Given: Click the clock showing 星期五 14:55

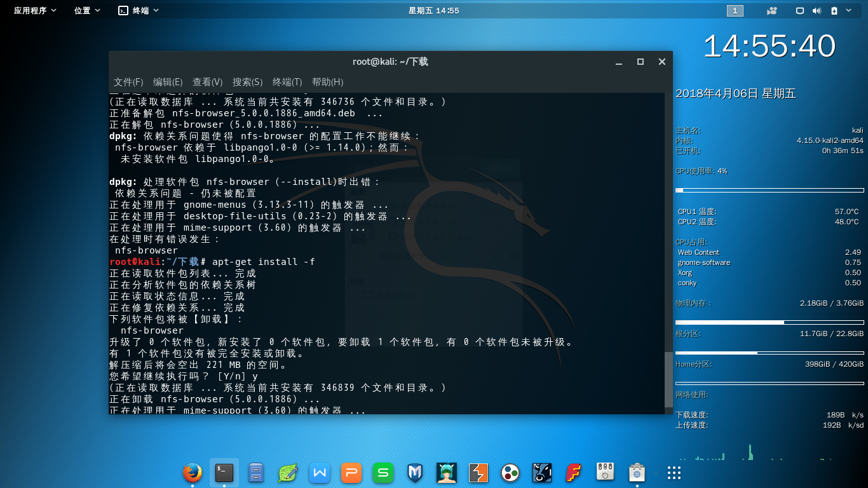Looking at the screenshot, I should point(434,10).
